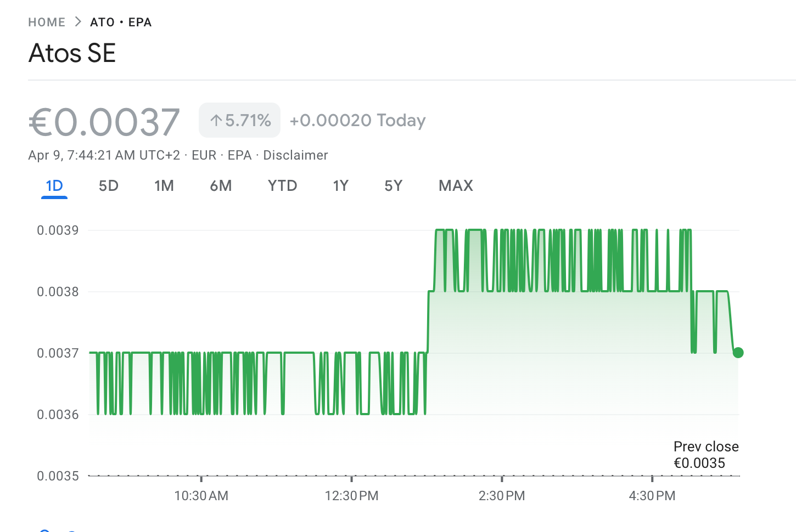This screenshot has height=532, width=796.
Task: Click the 2:30 PM axis label
Action: [x=502, y=496]
